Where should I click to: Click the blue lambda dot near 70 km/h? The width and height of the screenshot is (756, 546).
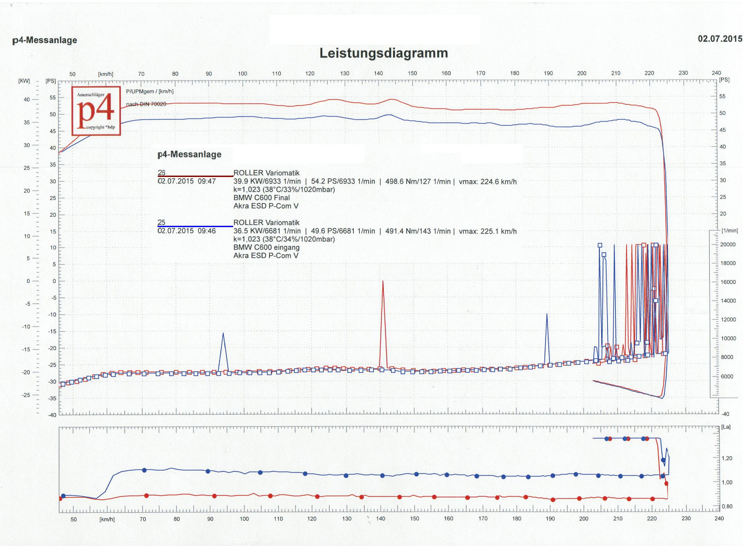coord(144,470)
